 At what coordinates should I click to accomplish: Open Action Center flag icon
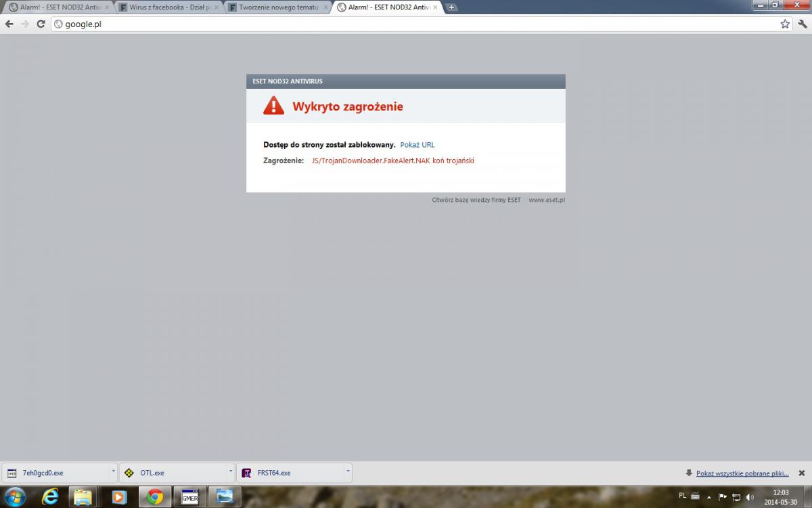tap(722, 496)
